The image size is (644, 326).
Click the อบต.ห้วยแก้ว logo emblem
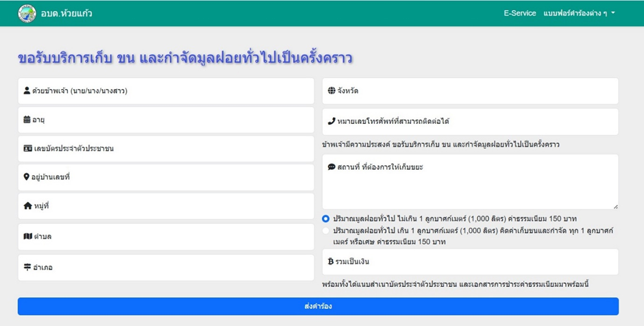[x=27, y=14]
